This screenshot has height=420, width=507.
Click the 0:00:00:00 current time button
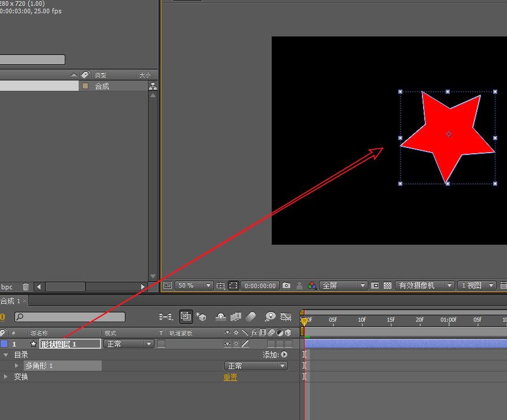point(260,285)
